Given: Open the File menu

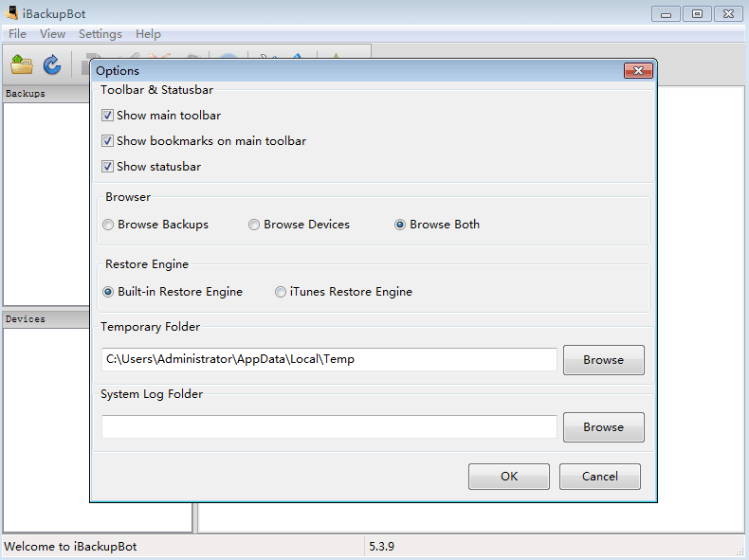Looking at the screenshot, I should pyautogui.click(x=17, y=34).
